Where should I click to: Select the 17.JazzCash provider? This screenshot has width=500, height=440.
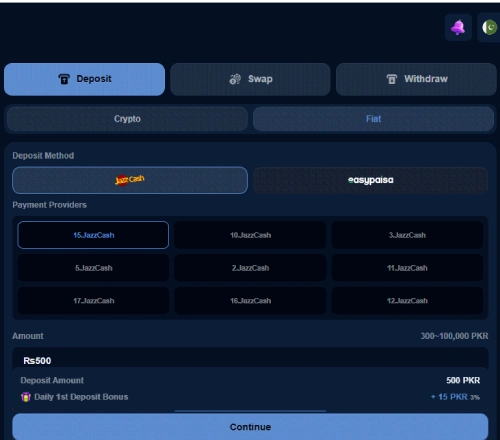pos(93,301)
